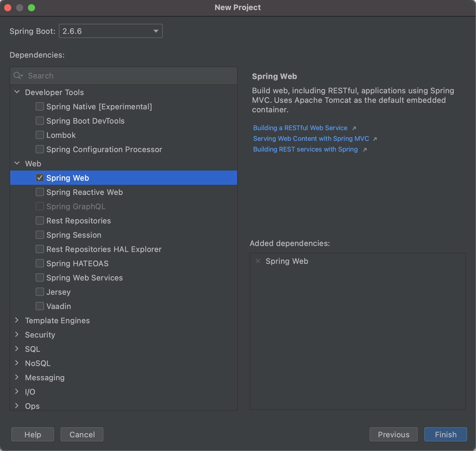Expand the Ops group
The image size is (476, 451).
click(17, 406)
